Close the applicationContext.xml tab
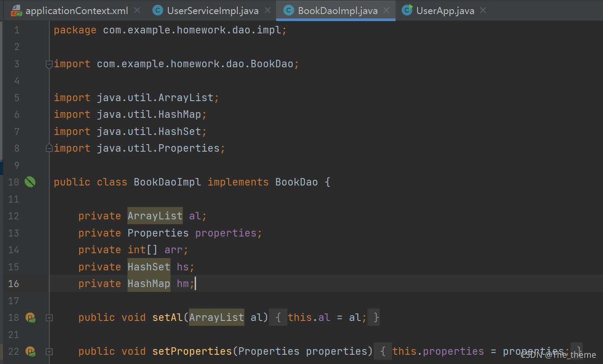This screenshot has height=364, width=603. 137,10
